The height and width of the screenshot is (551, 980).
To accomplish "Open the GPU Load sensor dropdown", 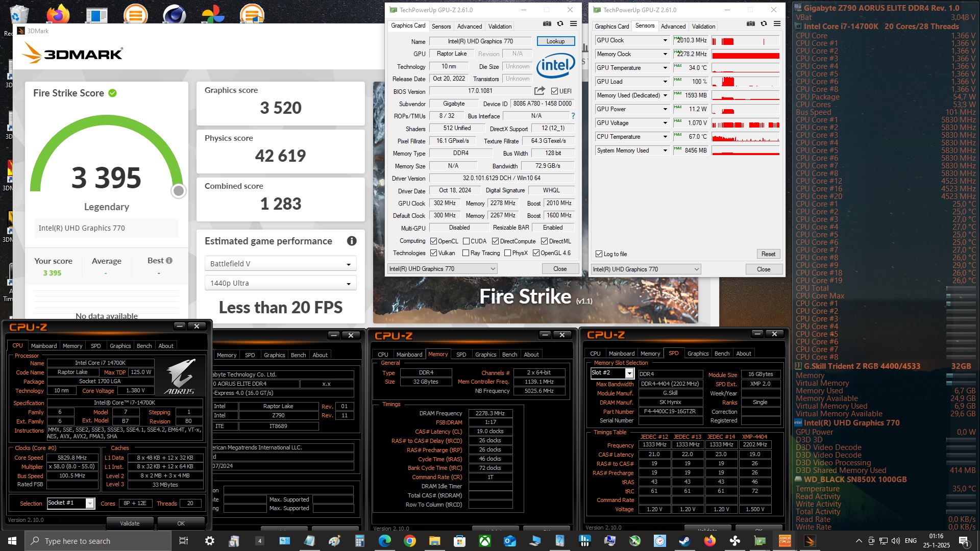I will (665, 82).
